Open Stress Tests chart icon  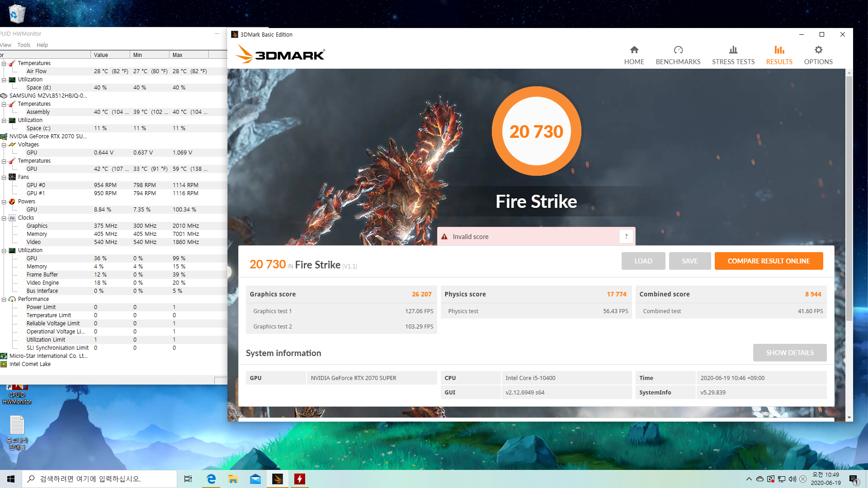[733, 50]
